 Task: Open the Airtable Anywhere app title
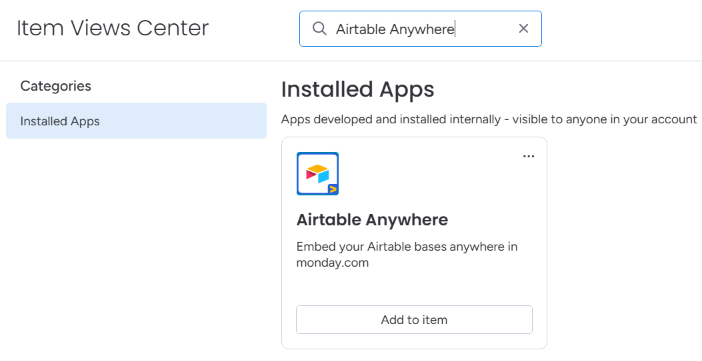372,219
